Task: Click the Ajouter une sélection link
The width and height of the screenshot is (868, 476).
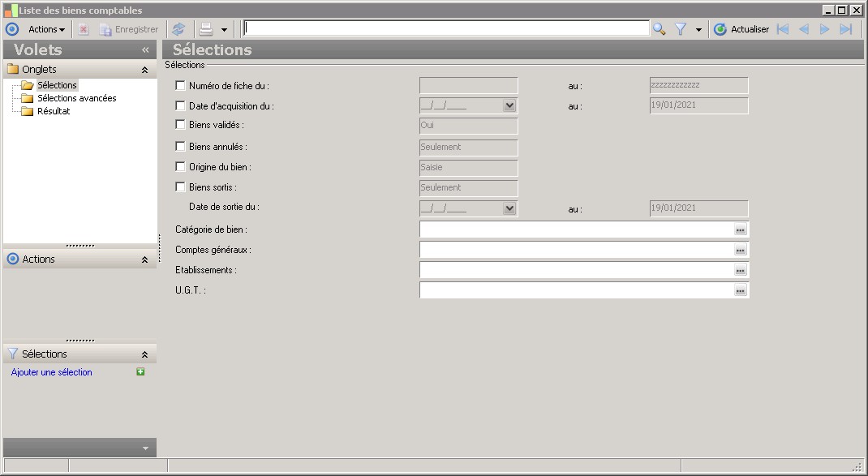Action: (x=51, y=372)
